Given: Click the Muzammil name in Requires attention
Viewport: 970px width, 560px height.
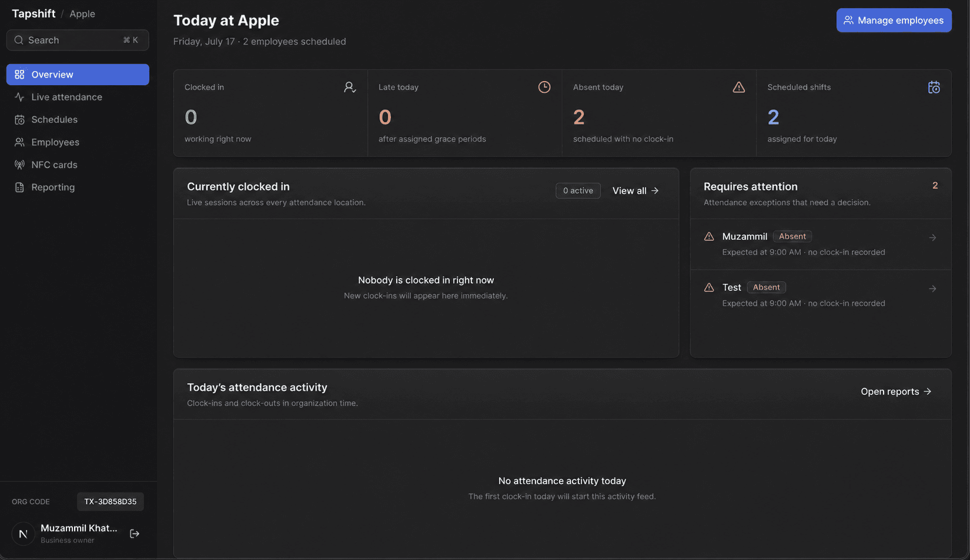Looking at the screenshot, I should coord(745,236).
